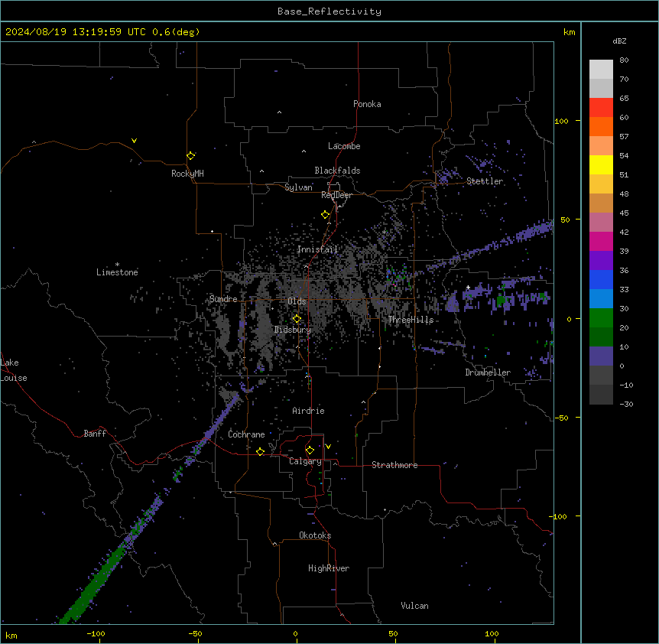
Task: Click the 65 value on dBZ scale
Action: (x=624, y=98)
